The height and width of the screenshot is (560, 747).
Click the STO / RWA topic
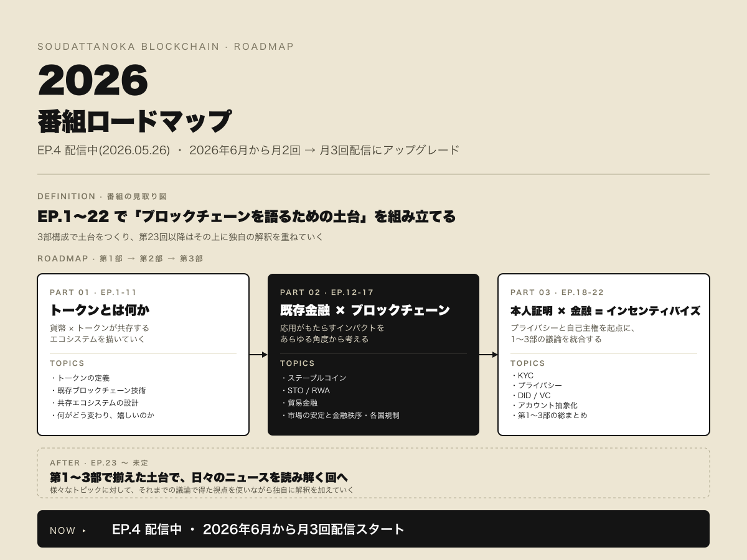pyautogui.click(x=306, y=391)
